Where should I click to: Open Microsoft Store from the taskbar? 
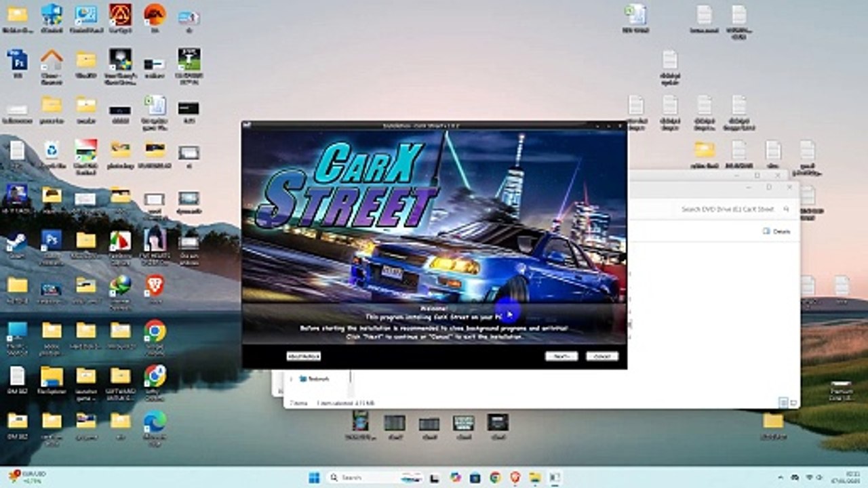point(475,478)
